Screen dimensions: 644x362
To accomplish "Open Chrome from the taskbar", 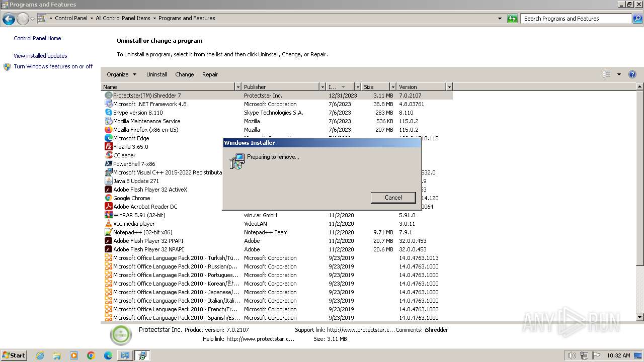I will click(x=91, y=355).
